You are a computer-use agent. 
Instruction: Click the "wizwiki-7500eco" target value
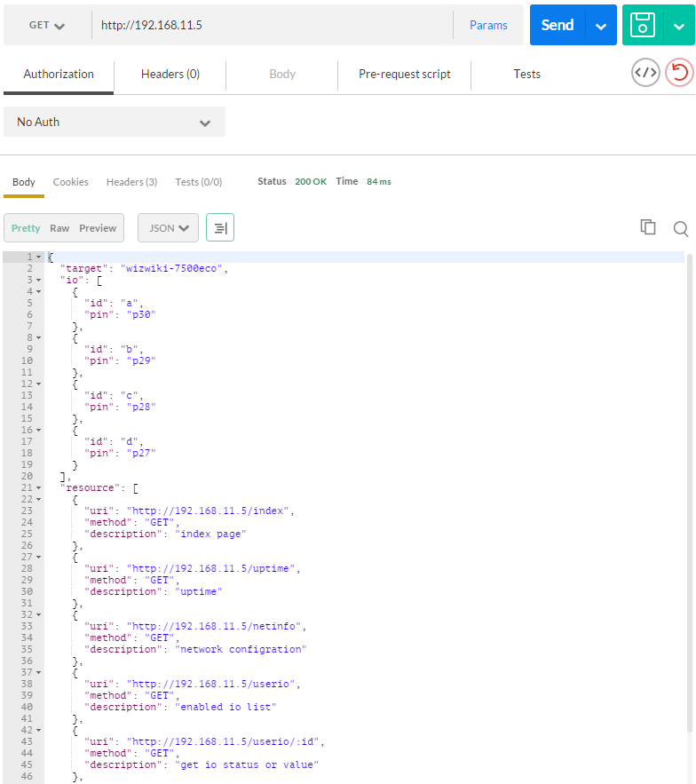click(171, 268)
